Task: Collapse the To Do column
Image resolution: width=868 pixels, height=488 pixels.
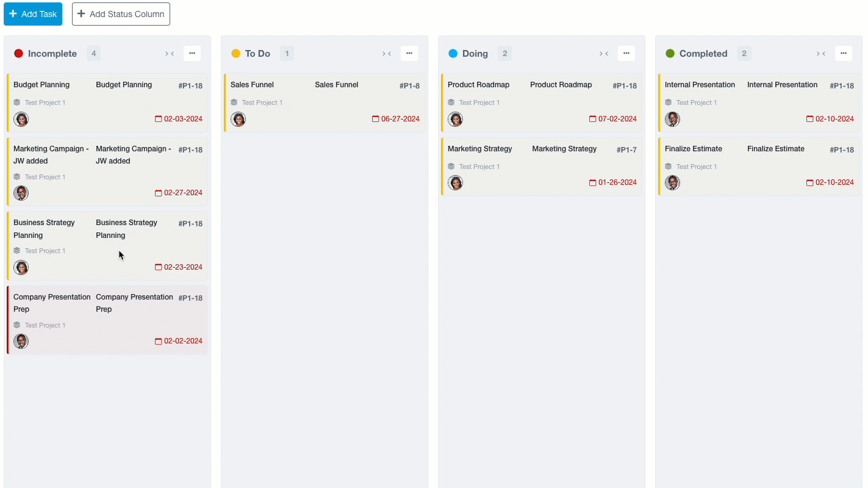Action: pyautogui.click(x=387, y=54)
